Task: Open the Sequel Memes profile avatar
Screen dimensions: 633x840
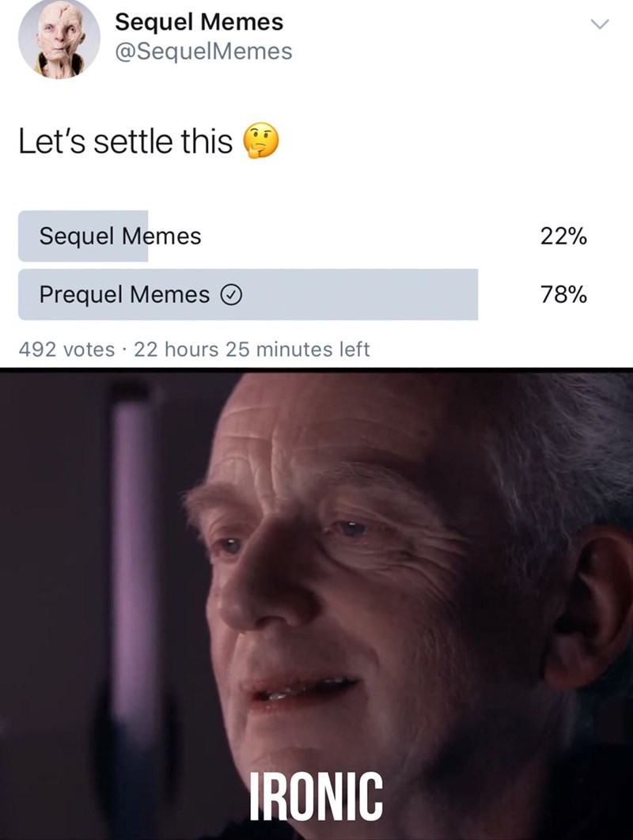Action: [59, 39]
